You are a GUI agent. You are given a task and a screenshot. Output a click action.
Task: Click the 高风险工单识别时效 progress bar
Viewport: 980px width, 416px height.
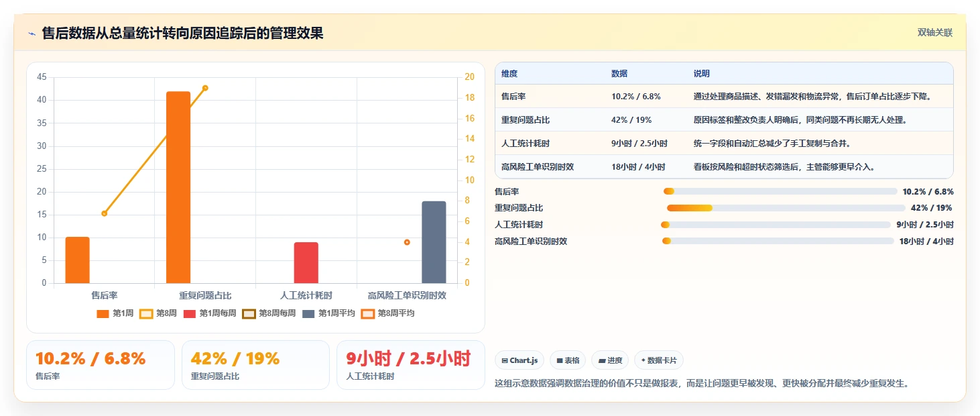[778, 241]
